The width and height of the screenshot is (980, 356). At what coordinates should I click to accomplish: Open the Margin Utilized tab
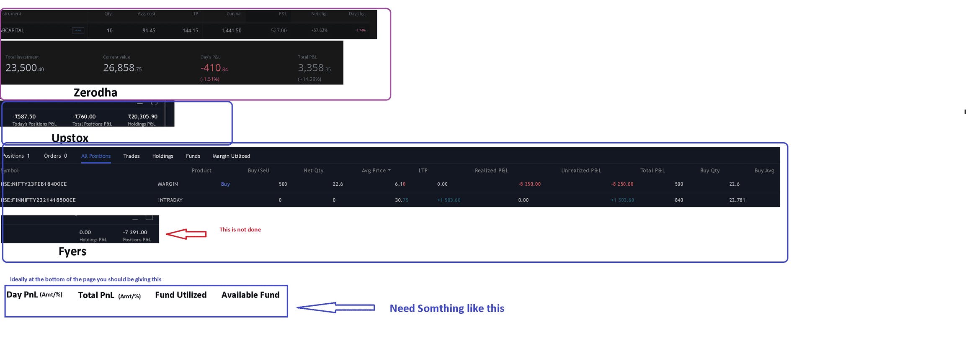tap(231, 156)
